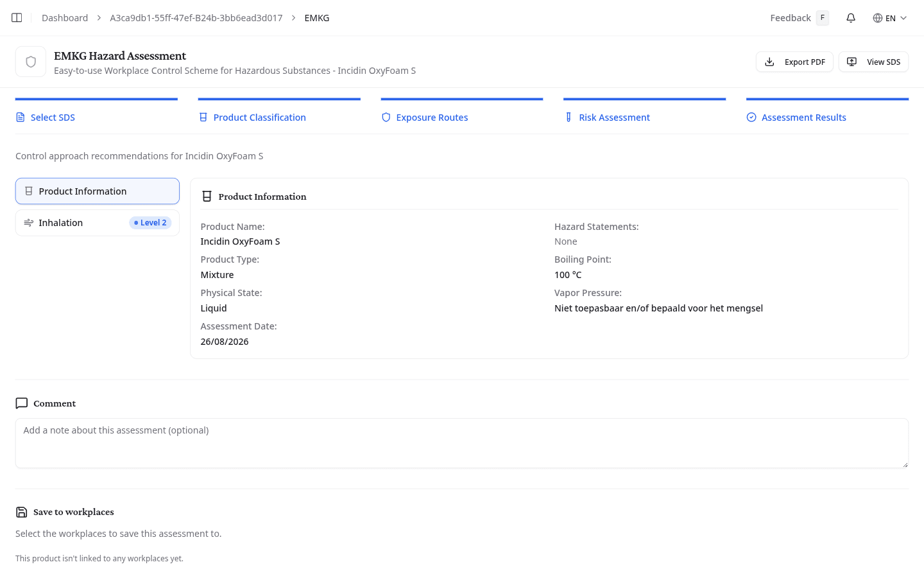Click the Vapor Pressure label
This screenshot has height=578, width=924.
coord(588,293)
